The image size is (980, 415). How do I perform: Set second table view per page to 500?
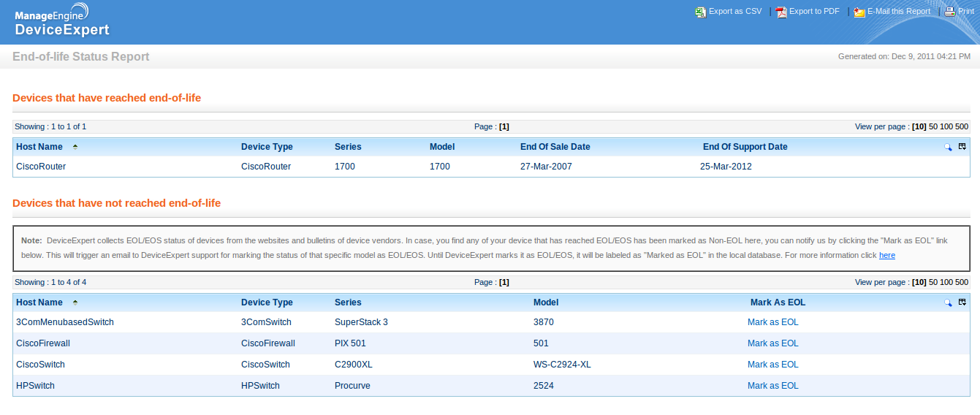962,282
